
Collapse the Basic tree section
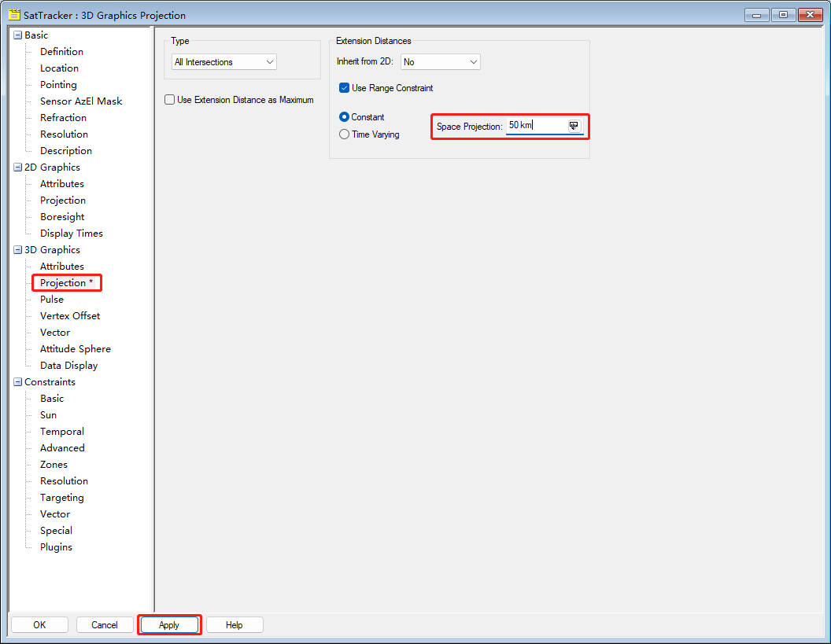coord(17,35)
